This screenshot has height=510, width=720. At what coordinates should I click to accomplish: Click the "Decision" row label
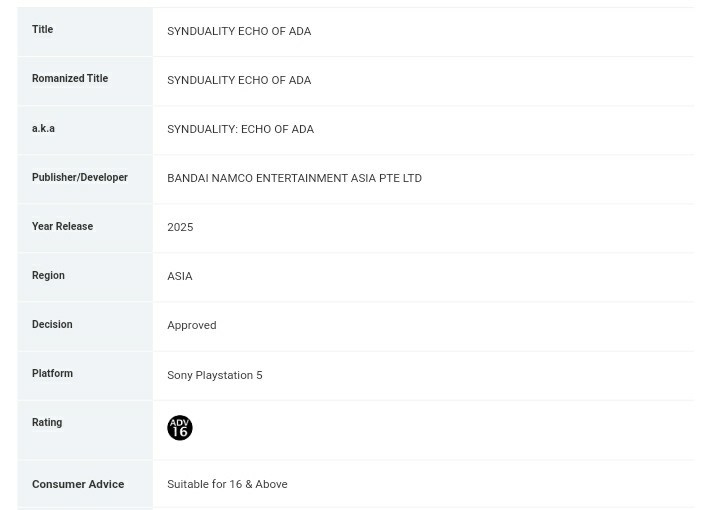52,324
